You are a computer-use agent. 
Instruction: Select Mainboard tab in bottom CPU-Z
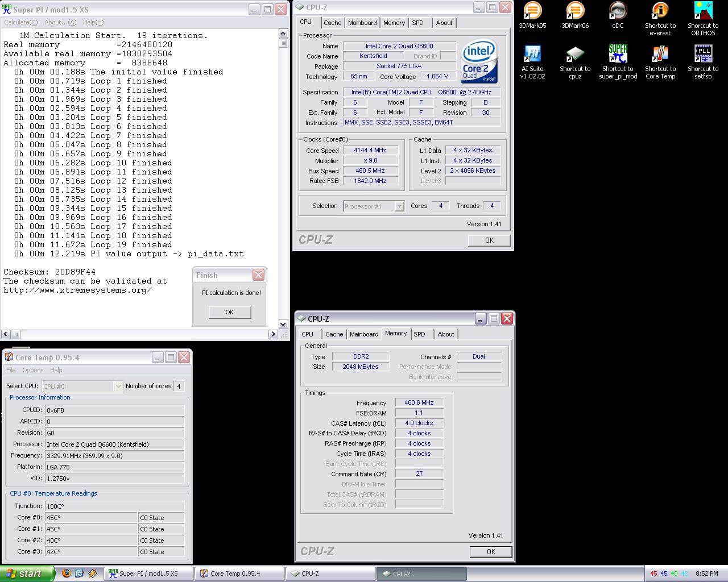tap(364, 334)
